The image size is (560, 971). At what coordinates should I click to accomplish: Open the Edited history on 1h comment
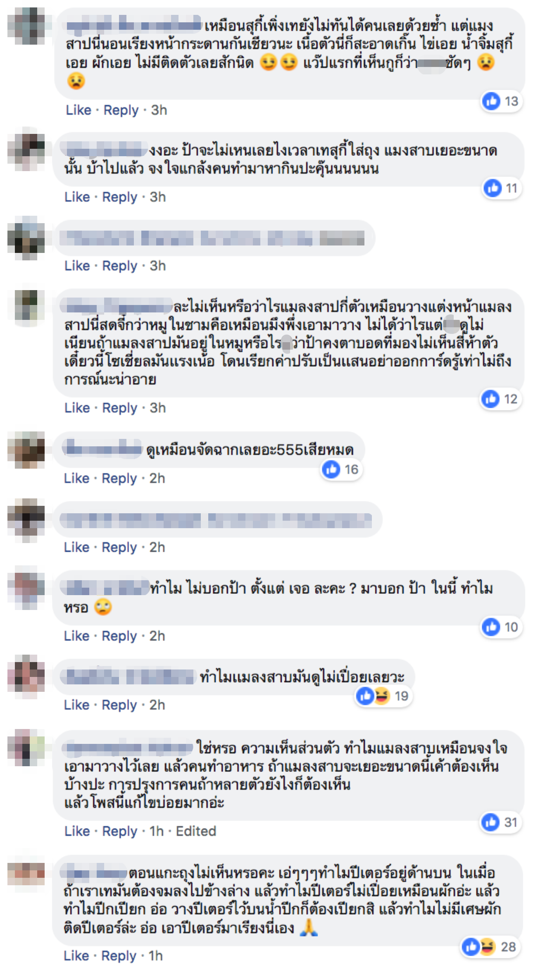coord(196,831)
